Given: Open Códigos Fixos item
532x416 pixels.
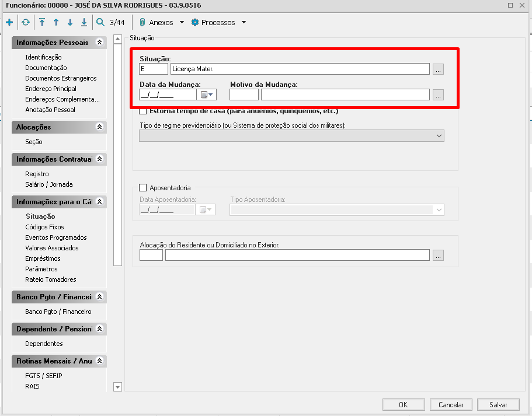Looking at the screenshot, I should [x=44, y=227].
